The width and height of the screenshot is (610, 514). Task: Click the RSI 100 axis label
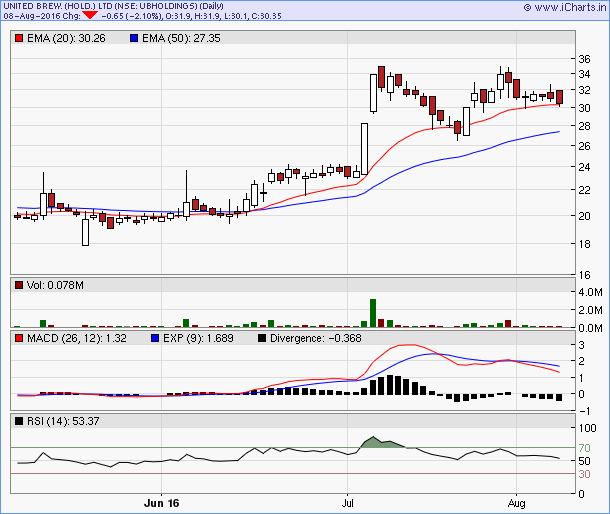[587, 428]
